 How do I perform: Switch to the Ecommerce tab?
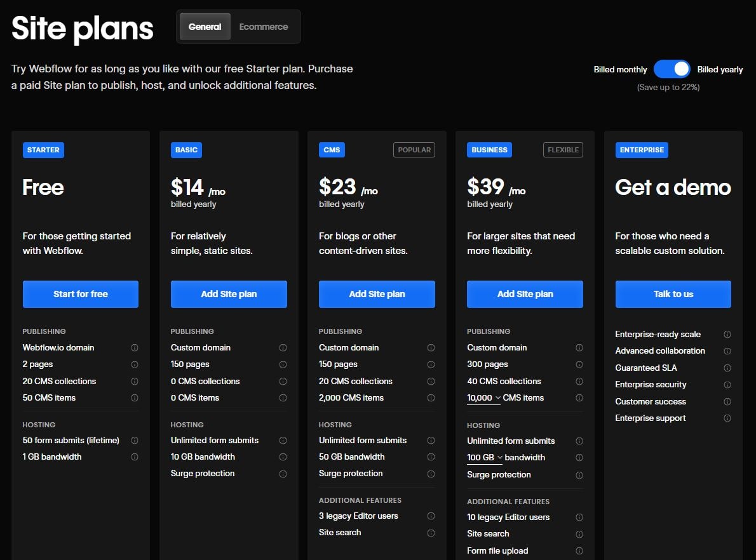(x=264, y=27)
